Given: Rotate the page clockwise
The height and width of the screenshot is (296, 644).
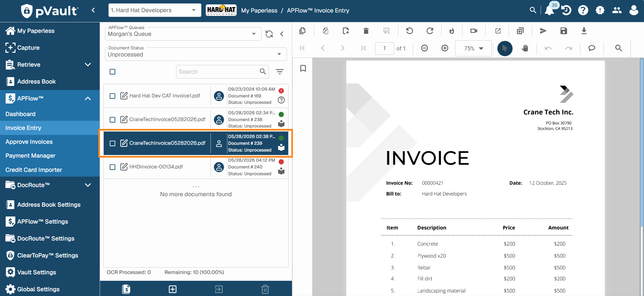Looking at the screenshot, I should (430, 31).
